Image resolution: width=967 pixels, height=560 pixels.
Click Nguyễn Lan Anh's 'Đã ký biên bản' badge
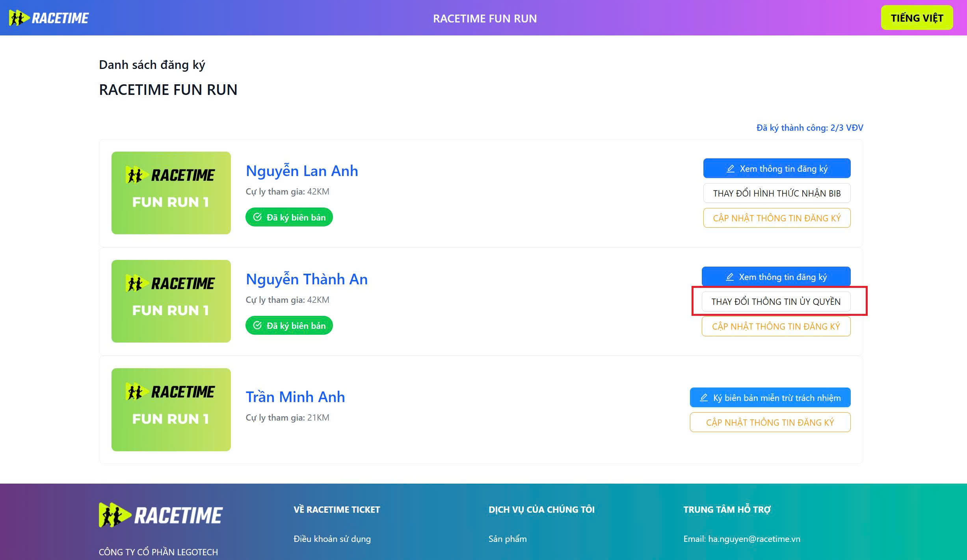point(289,217)
